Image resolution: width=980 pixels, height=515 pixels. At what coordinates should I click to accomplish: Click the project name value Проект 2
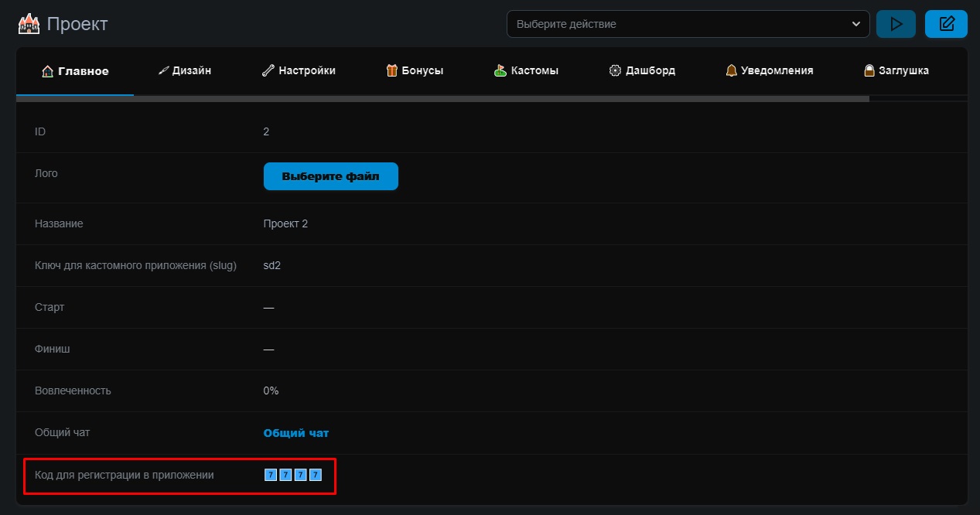click(x=285, y=223)
